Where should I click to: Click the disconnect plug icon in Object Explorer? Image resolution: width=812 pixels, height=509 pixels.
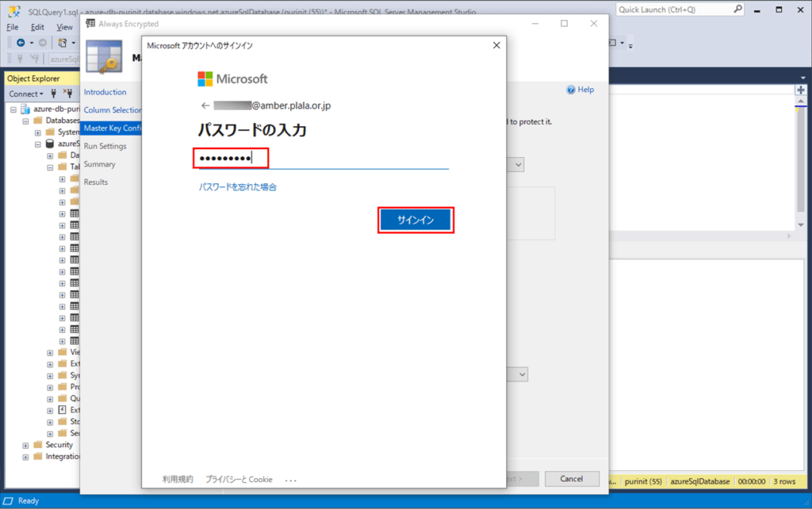click(x=68, y=94)
